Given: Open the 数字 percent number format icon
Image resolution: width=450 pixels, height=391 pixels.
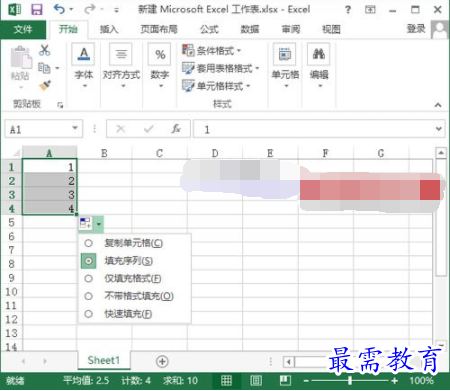Looking at the screenshot, I should [160, 54].
